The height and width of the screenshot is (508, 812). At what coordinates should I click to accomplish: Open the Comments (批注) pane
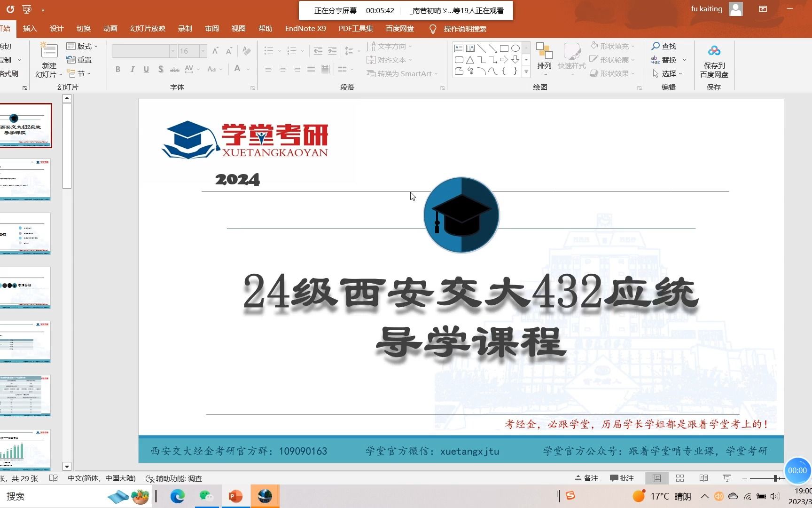tap(622, 478)
